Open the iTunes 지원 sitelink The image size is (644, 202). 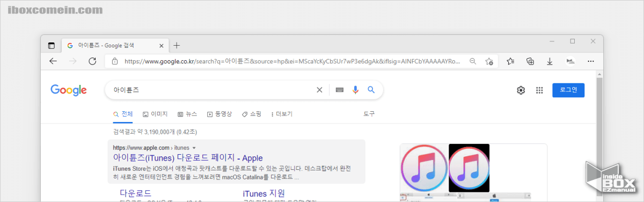tap(264, 193)
